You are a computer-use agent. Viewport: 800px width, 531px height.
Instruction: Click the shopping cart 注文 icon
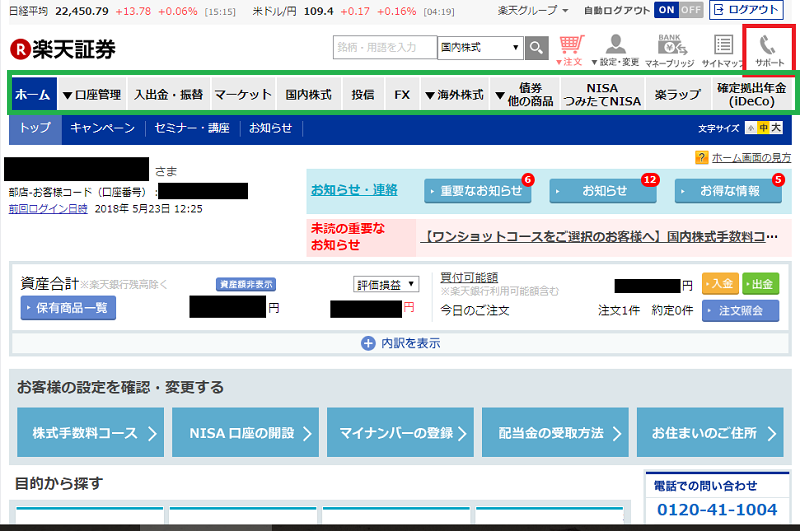coord(570,50)
